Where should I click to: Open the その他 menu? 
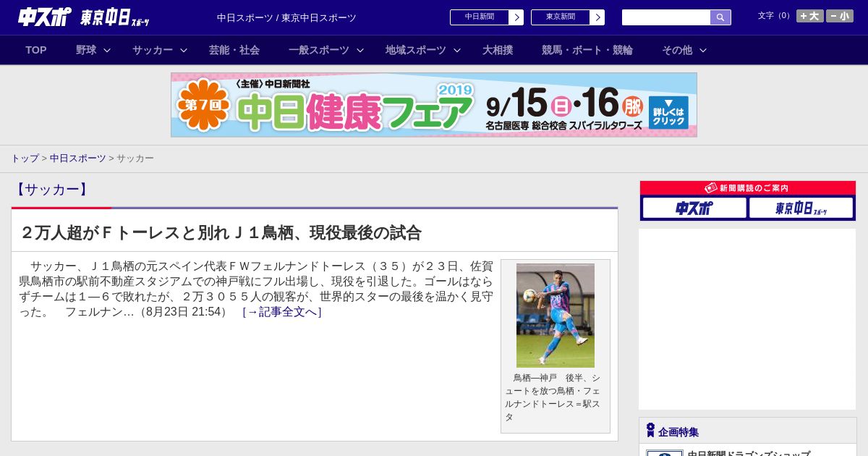pyautogui.click(x=677, y=50)
